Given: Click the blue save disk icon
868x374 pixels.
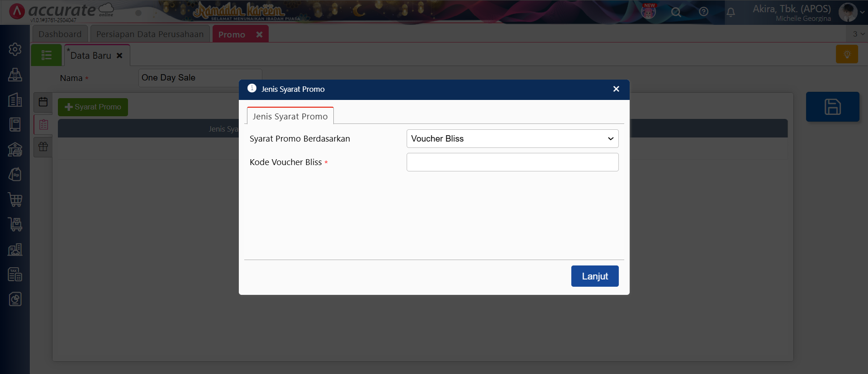Looking at the screenshot, I should click(x=832, y=107).
